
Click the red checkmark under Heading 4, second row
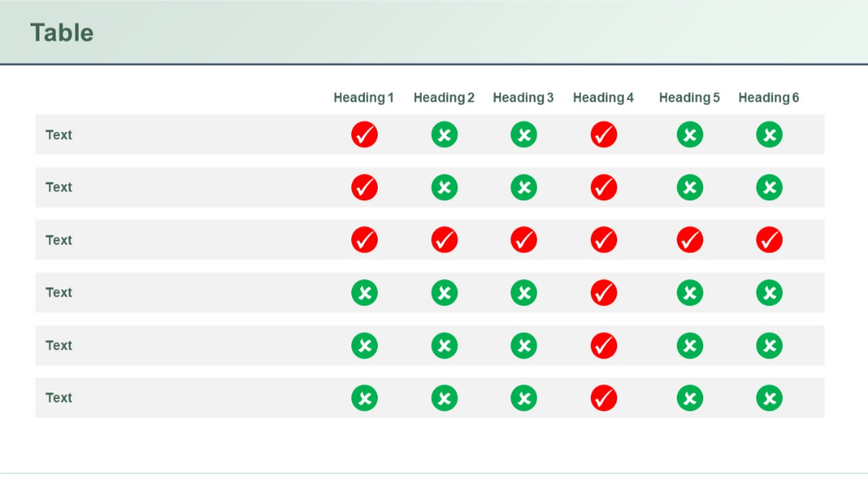(x=604, y=187)
